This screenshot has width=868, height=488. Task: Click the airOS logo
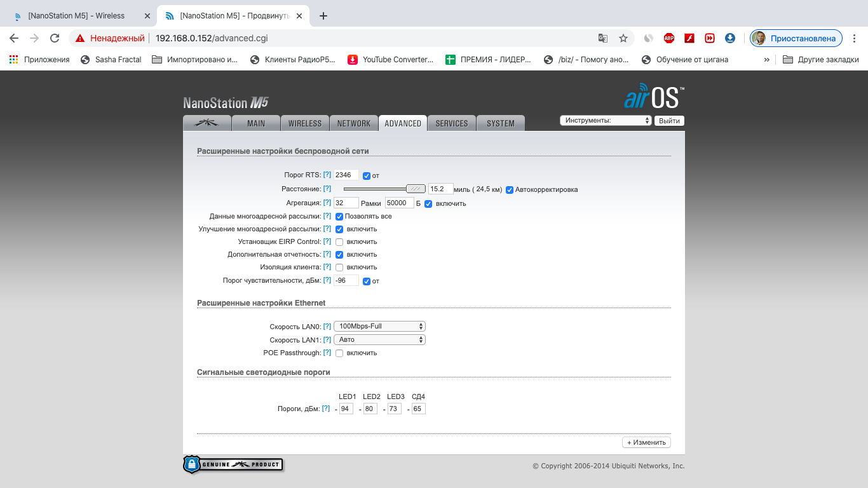[654, 97]
